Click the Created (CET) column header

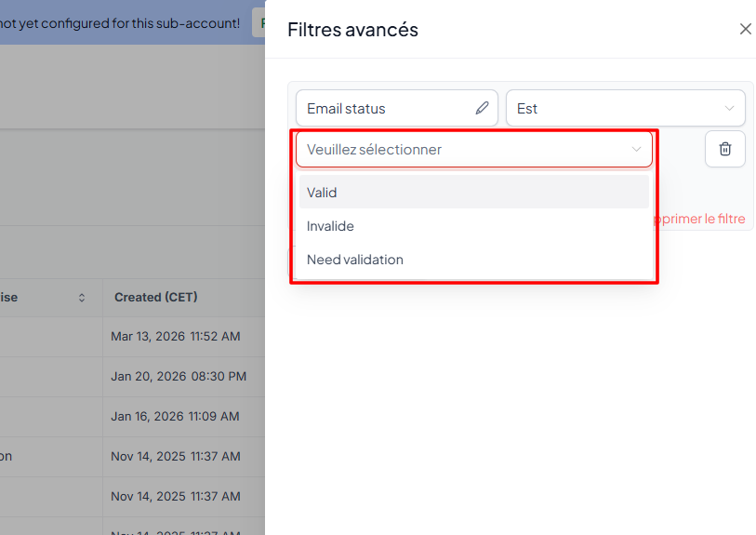coord(156,298)
